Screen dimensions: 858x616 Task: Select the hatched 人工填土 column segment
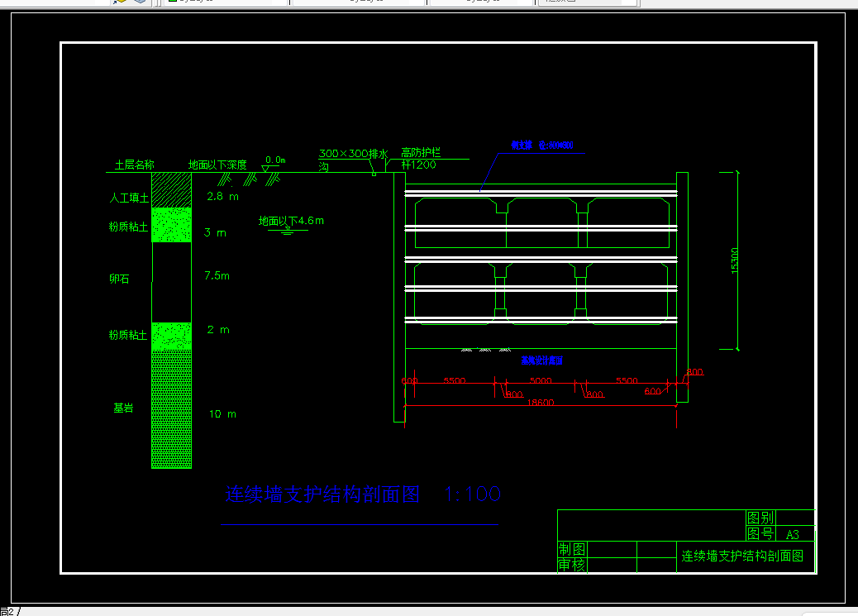click(x=171, y=190)
